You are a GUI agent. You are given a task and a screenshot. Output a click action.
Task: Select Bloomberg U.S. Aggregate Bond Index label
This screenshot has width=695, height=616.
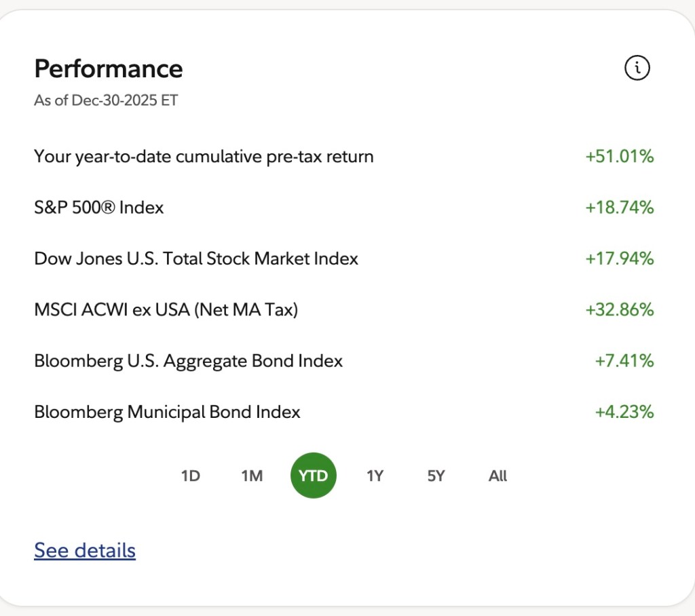click(x=188, y=361)
